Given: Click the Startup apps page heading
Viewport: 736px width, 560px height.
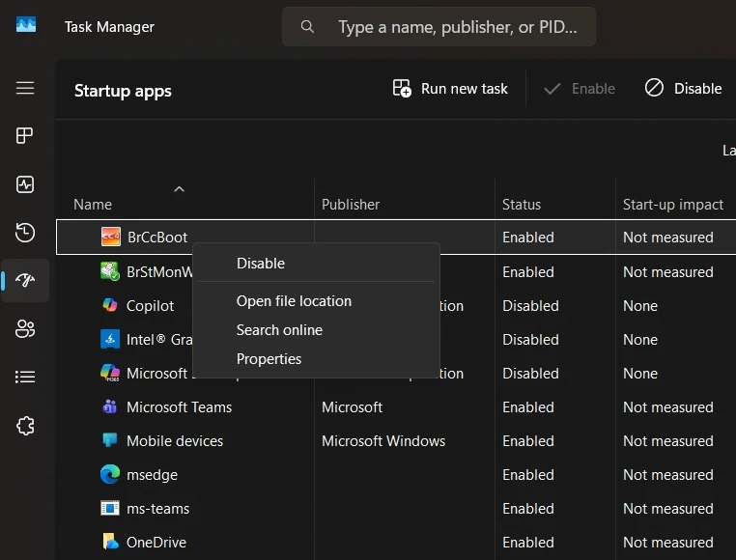Looking at the screenshot, I should (123, 91).
